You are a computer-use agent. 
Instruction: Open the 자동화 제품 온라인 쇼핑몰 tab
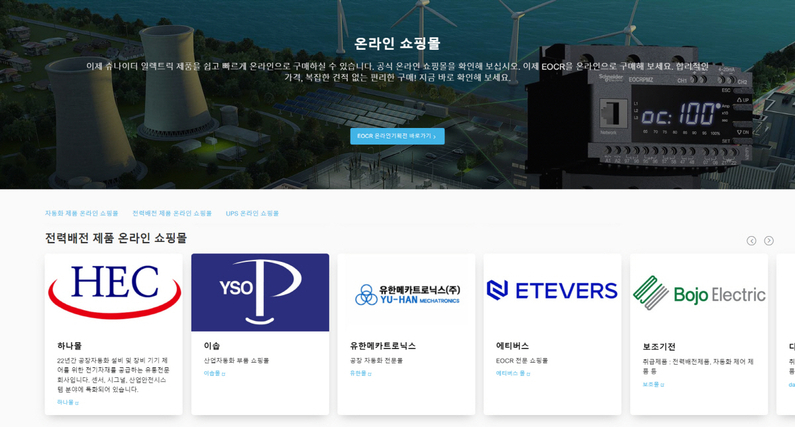82,214
